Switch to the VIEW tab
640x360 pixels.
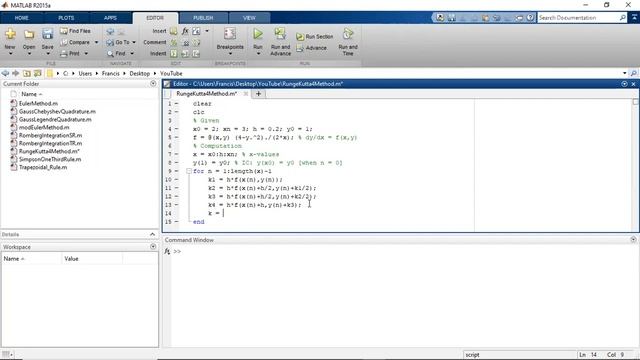[x=249, y=18]
